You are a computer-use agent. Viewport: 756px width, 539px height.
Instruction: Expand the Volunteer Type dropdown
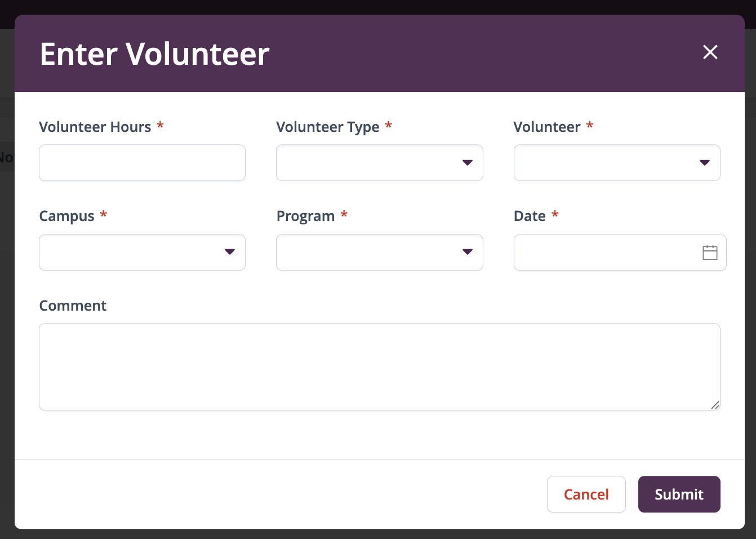click(x=380, y=163)
